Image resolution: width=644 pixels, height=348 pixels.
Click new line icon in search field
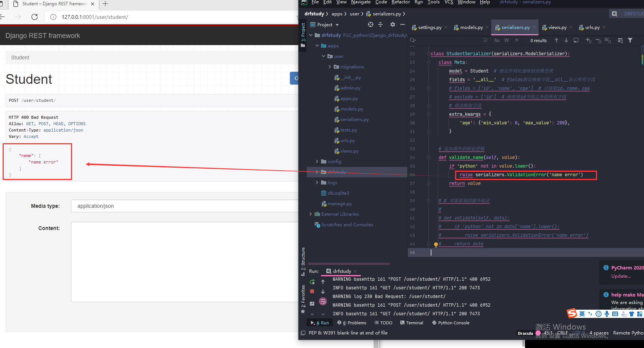pyautogui.click(x=485, y=40)
